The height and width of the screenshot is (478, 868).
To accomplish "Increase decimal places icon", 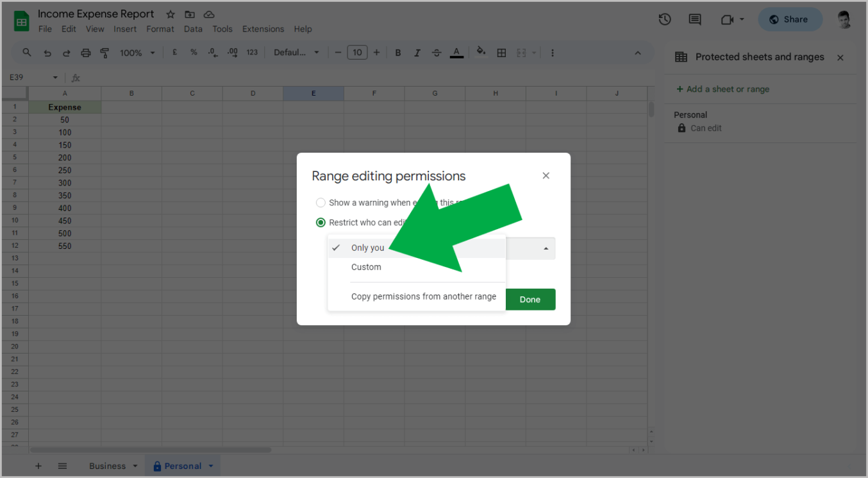I will pos(233,53).
